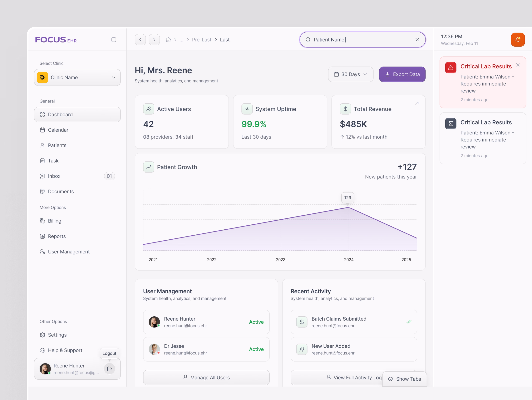This screenshot has width=532, height=400.
Task: Click the +127 new patients value
Action: click(407, 167)
